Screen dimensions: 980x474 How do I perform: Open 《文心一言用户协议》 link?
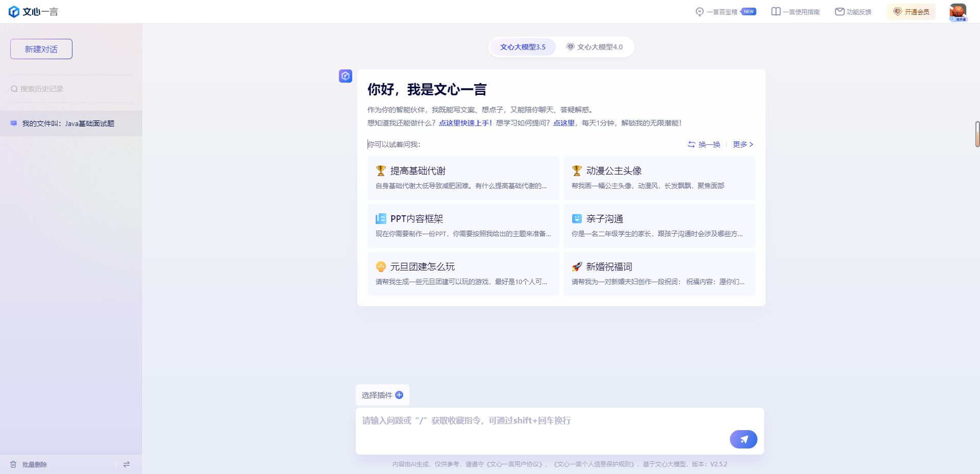(x=514, y=464)
